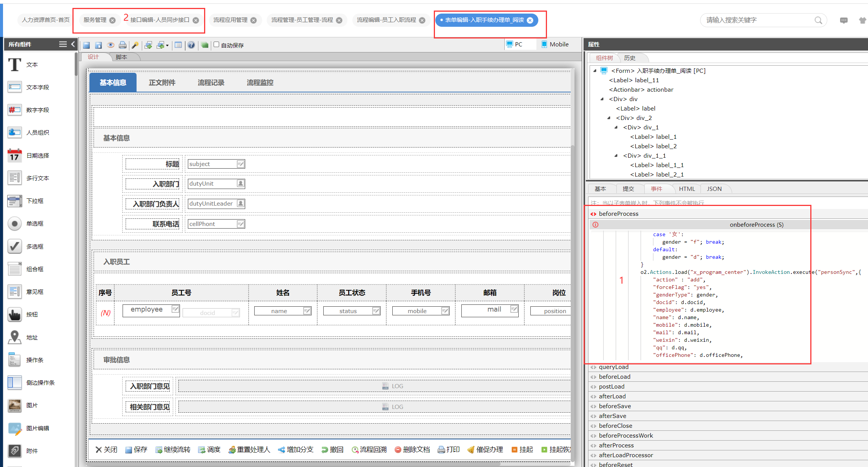Close the 流程应用管理 tab
This screenshot has width=868, height=467.
click(x=253, y=20)
